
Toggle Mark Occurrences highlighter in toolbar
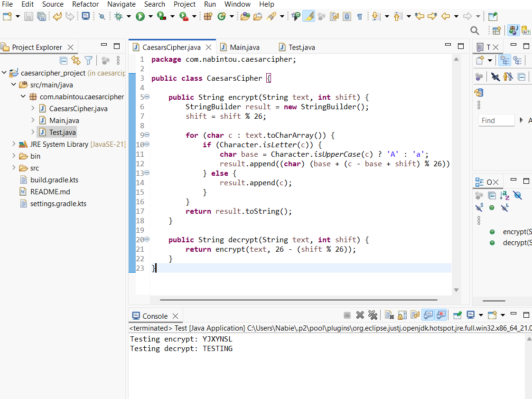(309, 16)
